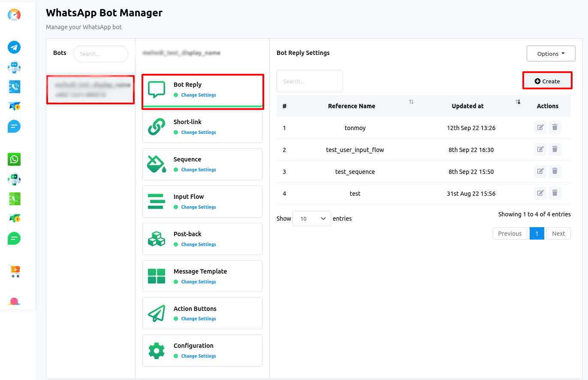Click the Create button

547,81
